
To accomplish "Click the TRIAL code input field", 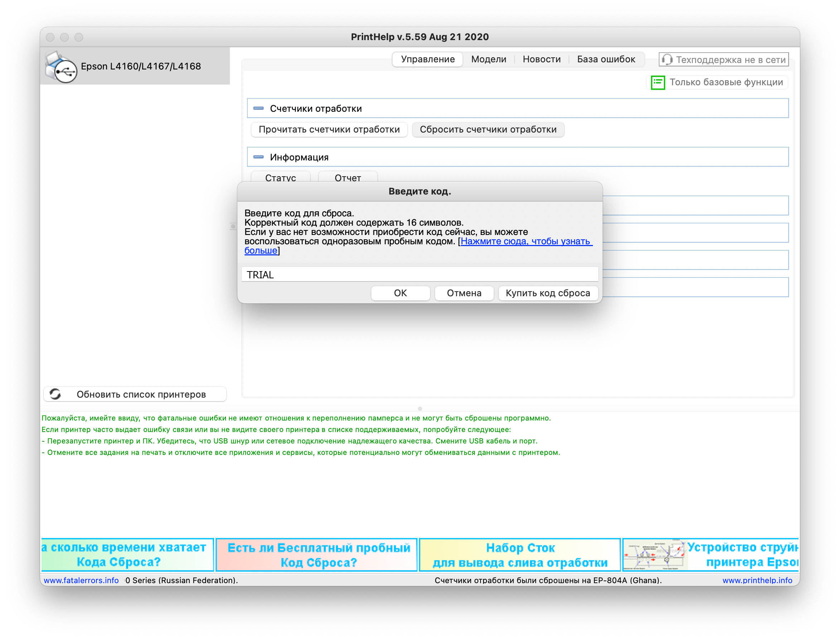I will pos(420,275).
